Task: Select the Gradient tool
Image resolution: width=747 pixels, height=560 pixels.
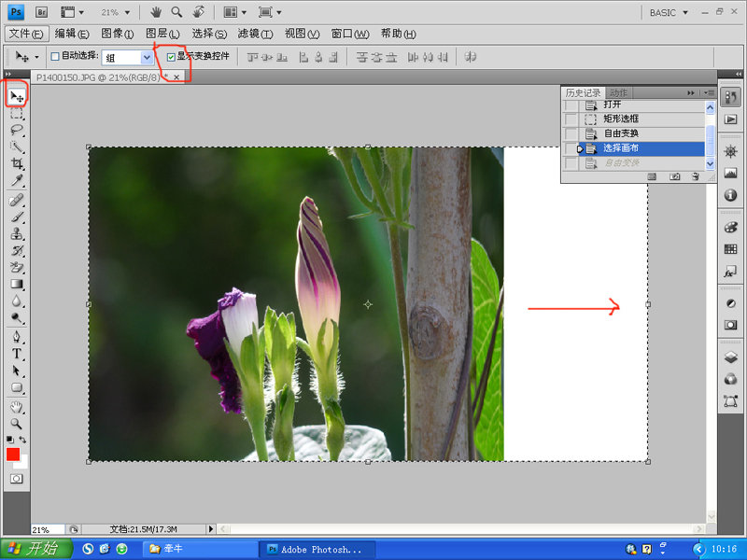Action: (x=17, y=284)
